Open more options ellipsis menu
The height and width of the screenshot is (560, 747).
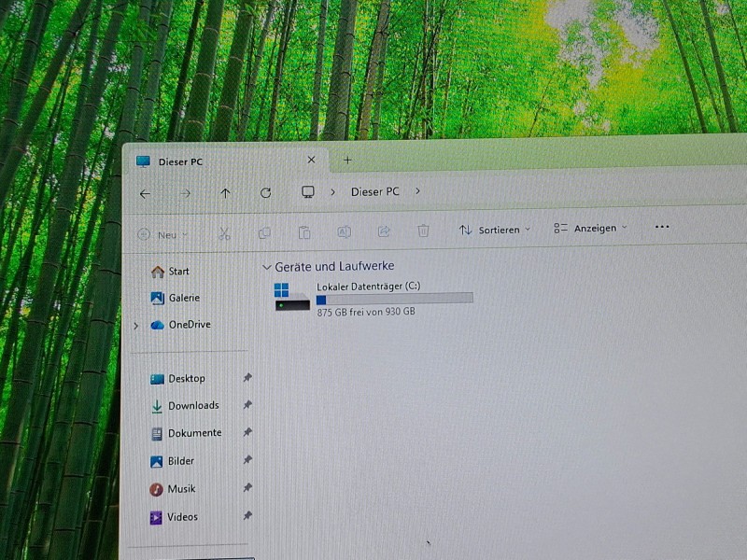tap(662, 227)
